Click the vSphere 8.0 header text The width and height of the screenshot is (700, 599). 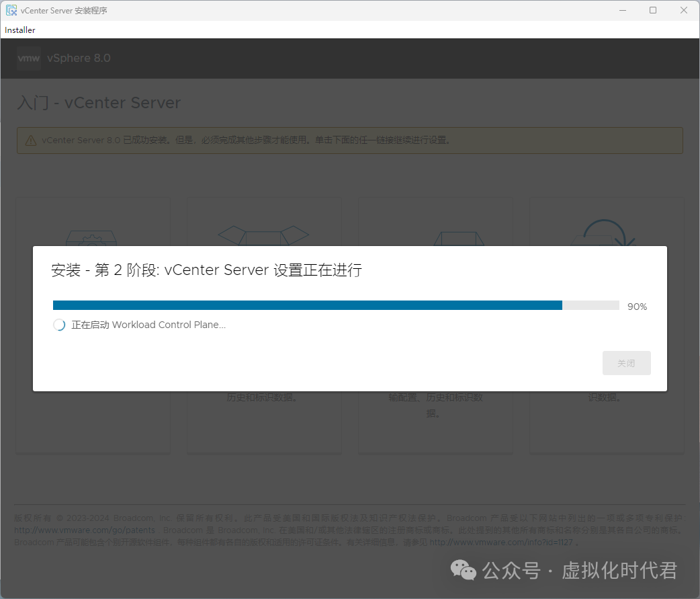(x=79, y=58)
